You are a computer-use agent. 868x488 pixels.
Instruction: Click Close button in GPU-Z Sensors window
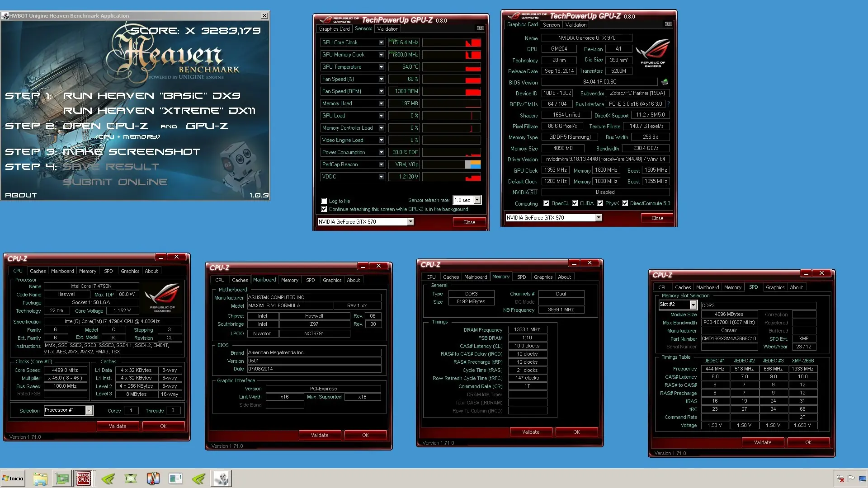469,222
